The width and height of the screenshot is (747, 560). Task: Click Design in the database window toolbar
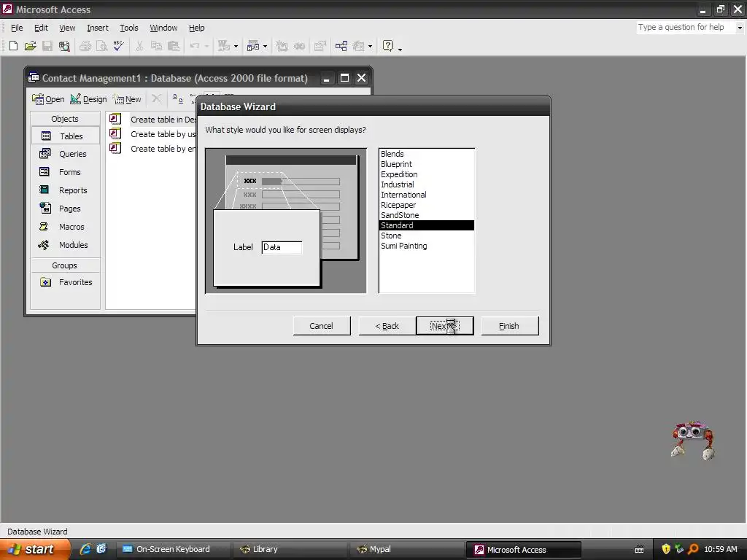coord(88,99)
